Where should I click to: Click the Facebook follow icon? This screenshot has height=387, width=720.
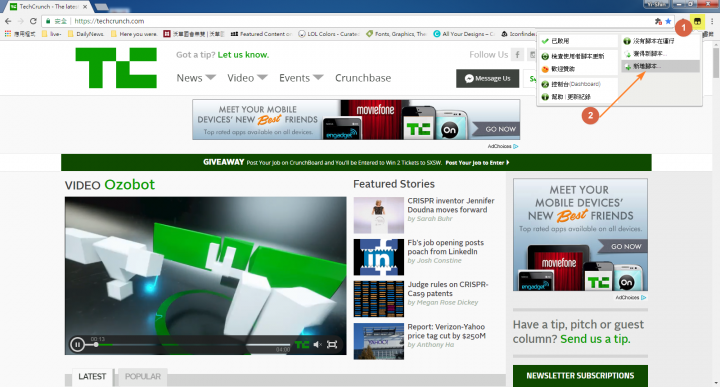tap(518, 55)
